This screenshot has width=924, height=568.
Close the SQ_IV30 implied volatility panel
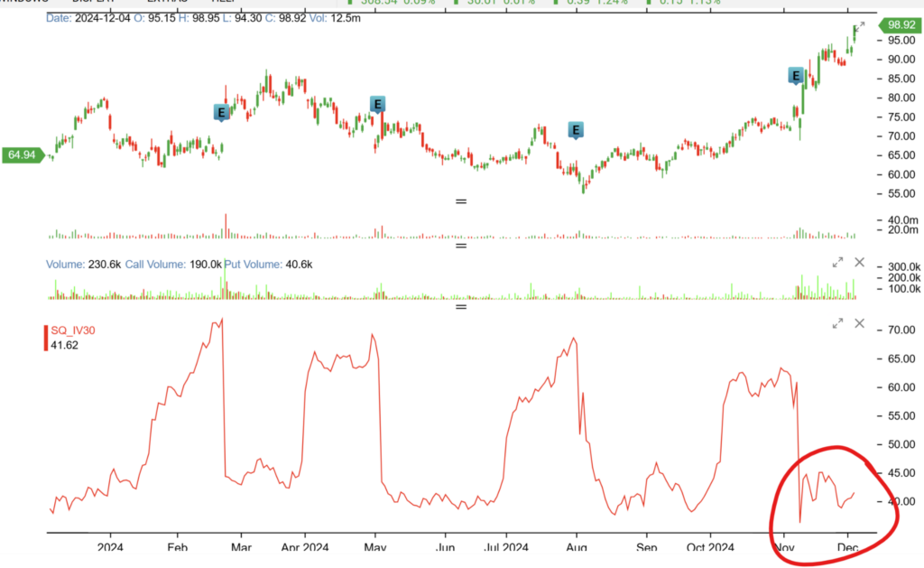pyautogui.click(x=860, y=323)
